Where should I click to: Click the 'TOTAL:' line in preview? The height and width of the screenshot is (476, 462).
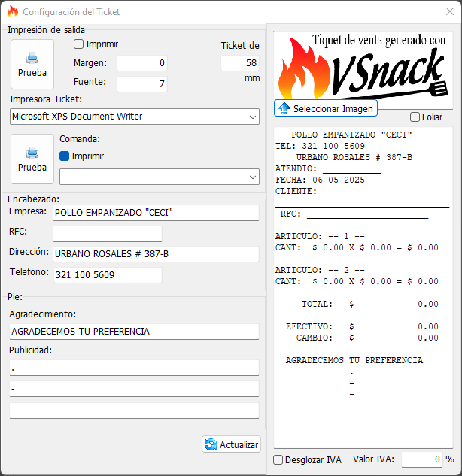[369, 304]
